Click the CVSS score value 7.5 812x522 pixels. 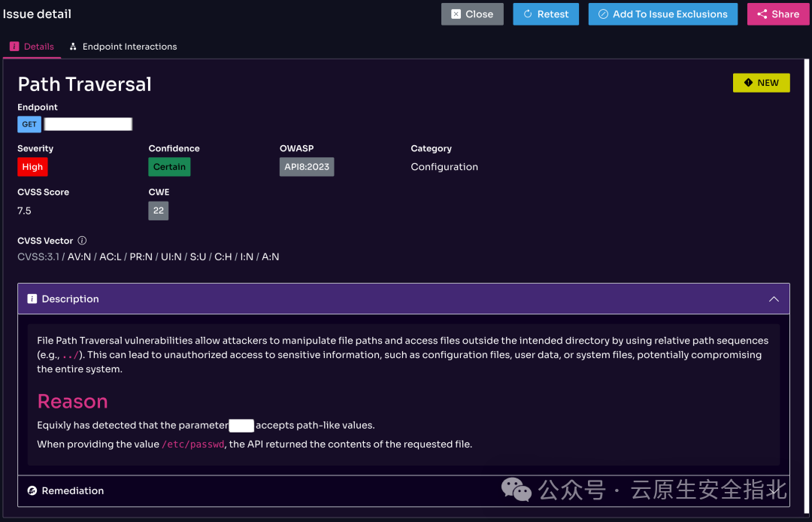24,211
